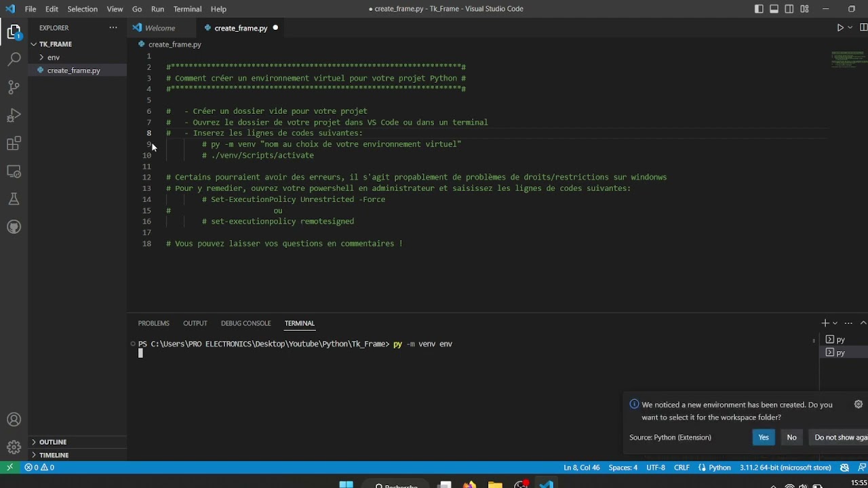
Task: Click the remote window status bar icon
Action: (x=9, y=467)
